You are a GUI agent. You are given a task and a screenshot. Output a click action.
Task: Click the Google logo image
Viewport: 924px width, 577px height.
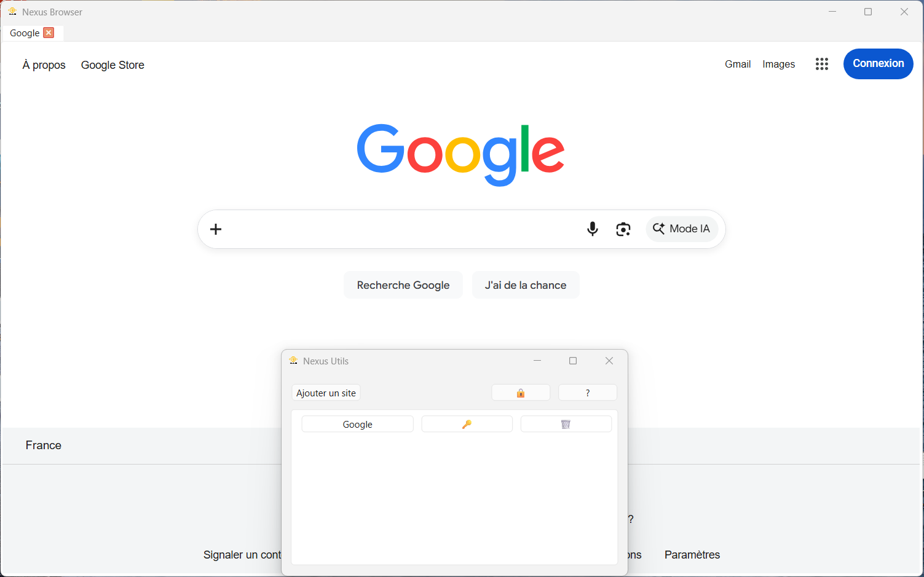pos(460,155)
